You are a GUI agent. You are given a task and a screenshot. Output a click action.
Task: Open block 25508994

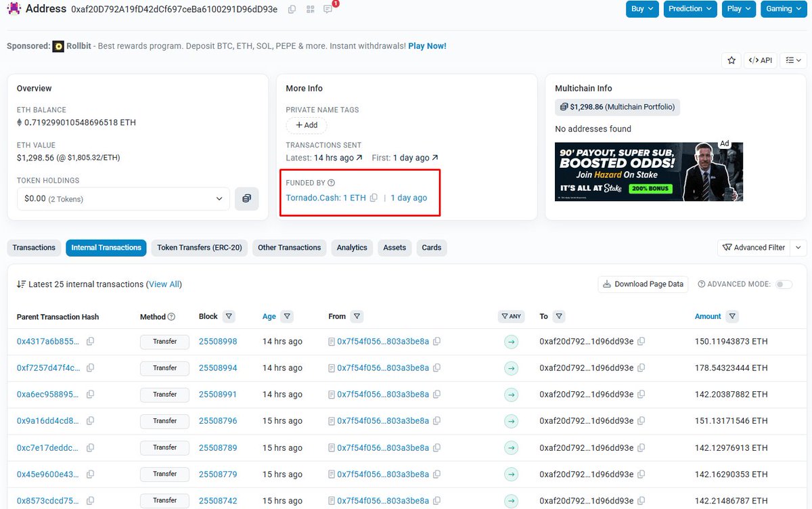click(218, 368)
